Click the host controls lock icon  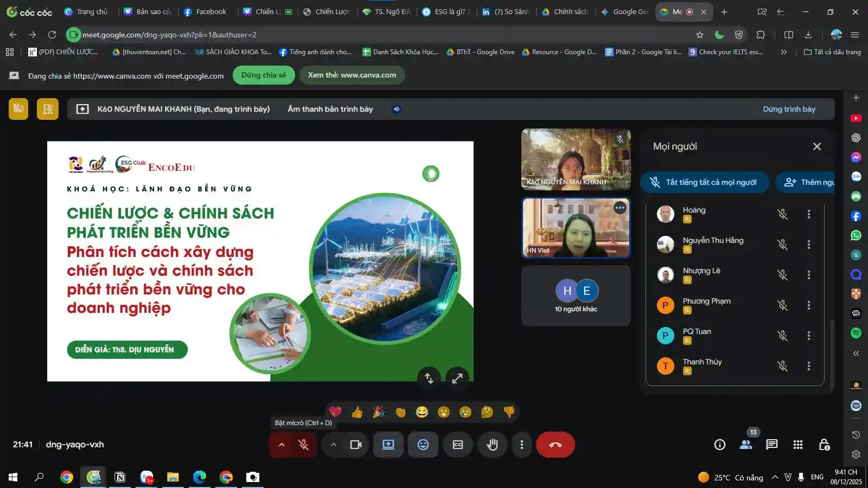pos(824,445)
